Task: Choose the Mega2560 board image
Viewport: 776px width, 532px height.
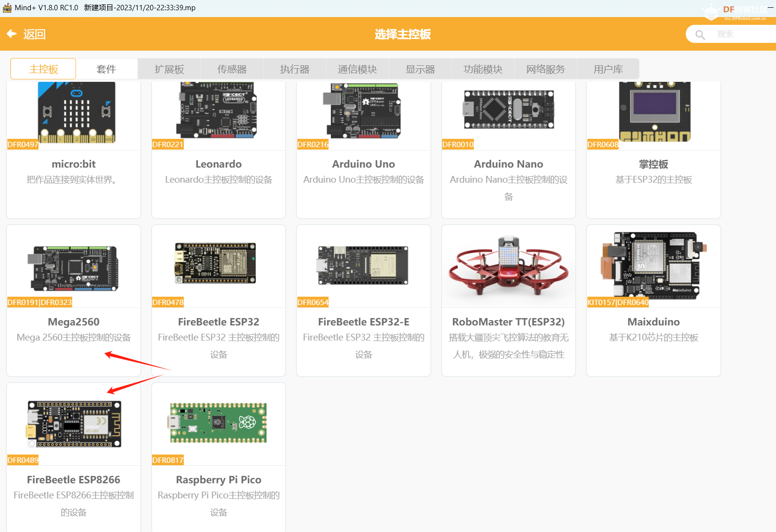Action: click(x=73, y=267)
